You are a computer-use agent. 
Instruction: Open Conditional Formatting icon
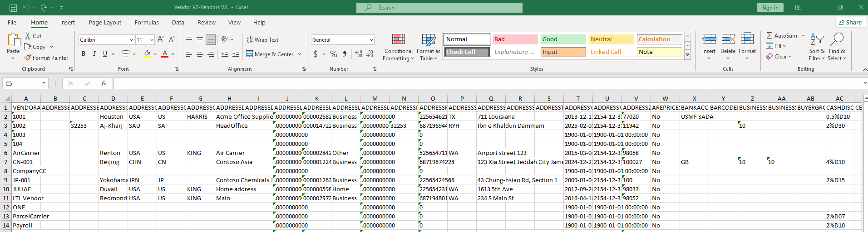(399, 40)
